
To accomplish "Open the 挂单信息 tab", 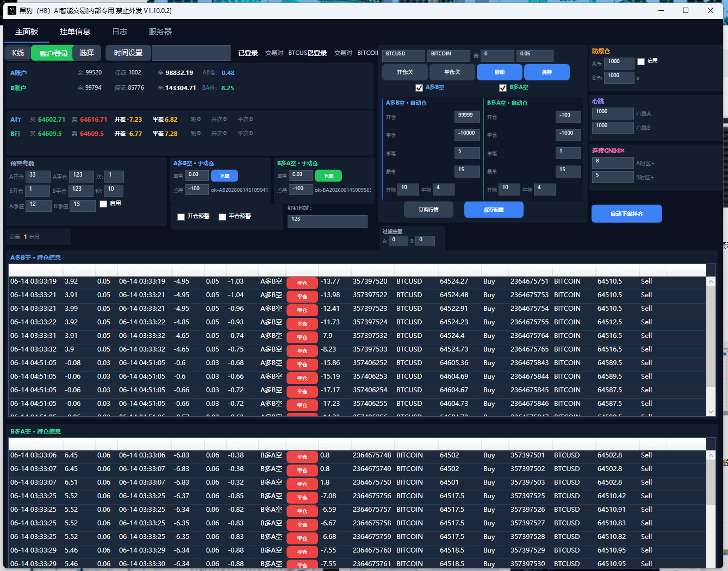I will [x=75, y=32].
